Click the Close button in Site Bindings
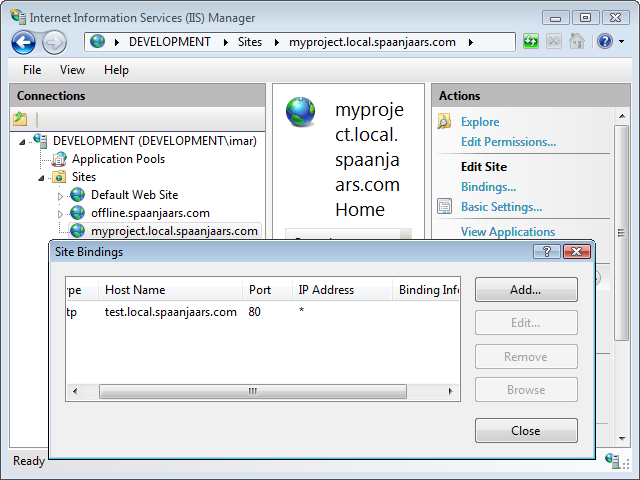 coord(526,431)
